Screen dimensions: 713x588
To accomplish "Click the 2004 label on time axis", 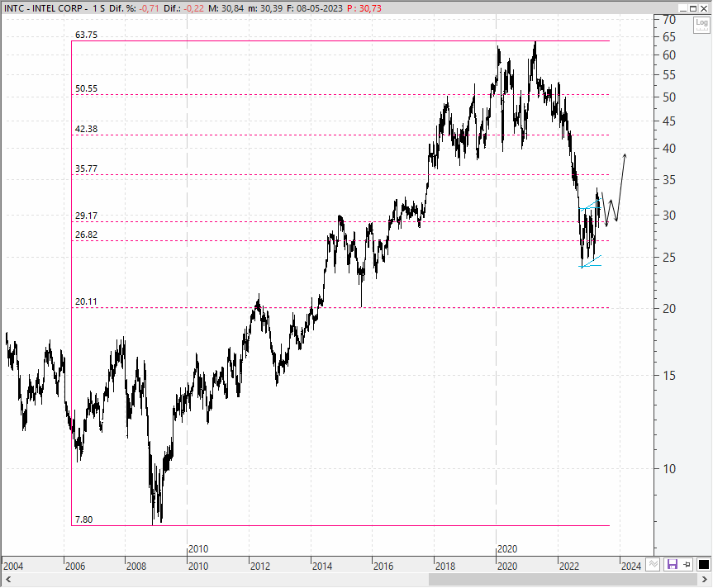I will click(x=13, y=567).
